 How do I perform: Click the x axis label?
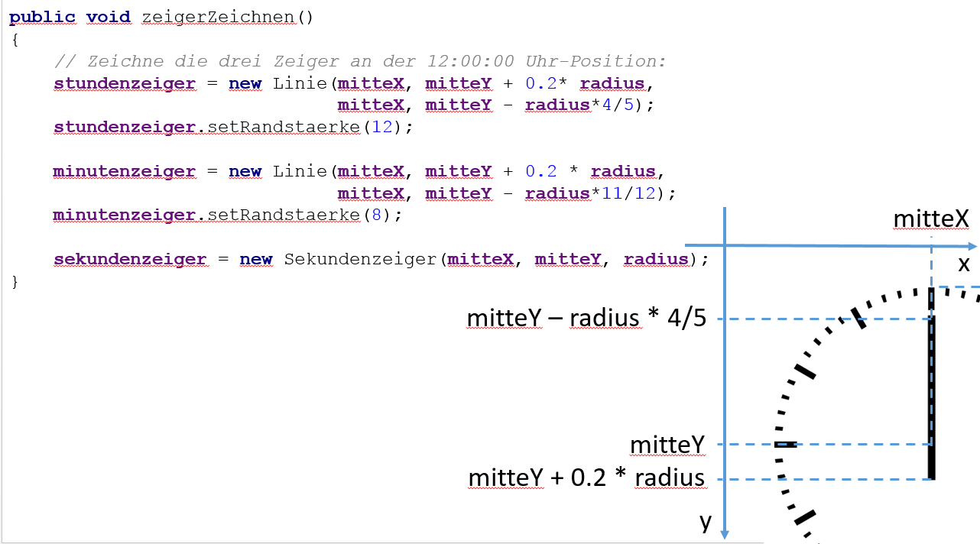(x=964, y=264)
